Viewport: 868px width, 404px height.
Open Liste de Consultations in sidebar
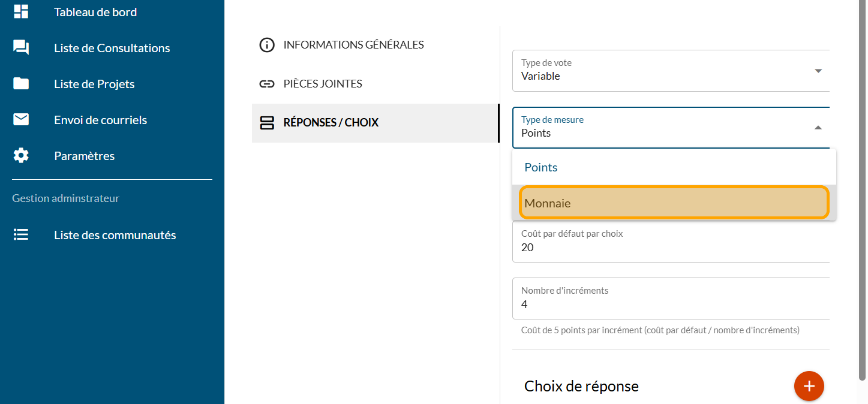coord(112,48)
